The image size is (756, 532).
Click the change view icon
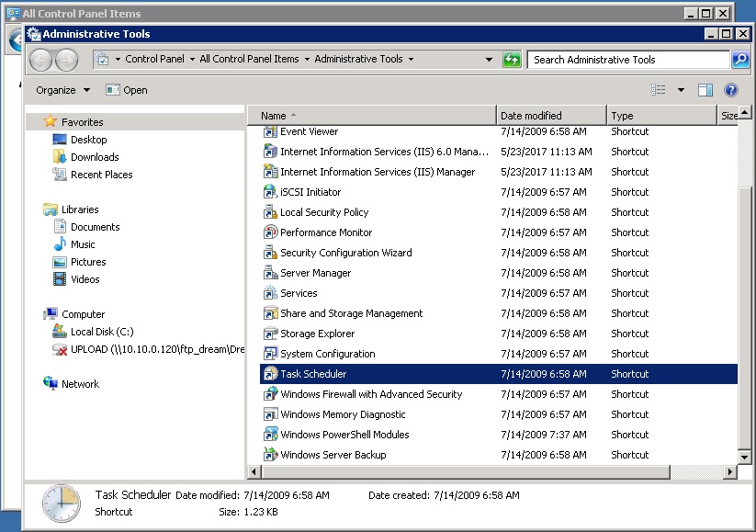658,90
